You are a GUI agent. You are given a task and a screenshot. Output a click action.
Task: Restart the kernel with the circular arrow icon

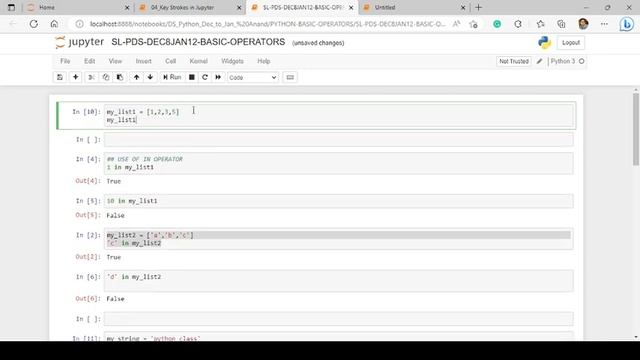tap(205, 77)
